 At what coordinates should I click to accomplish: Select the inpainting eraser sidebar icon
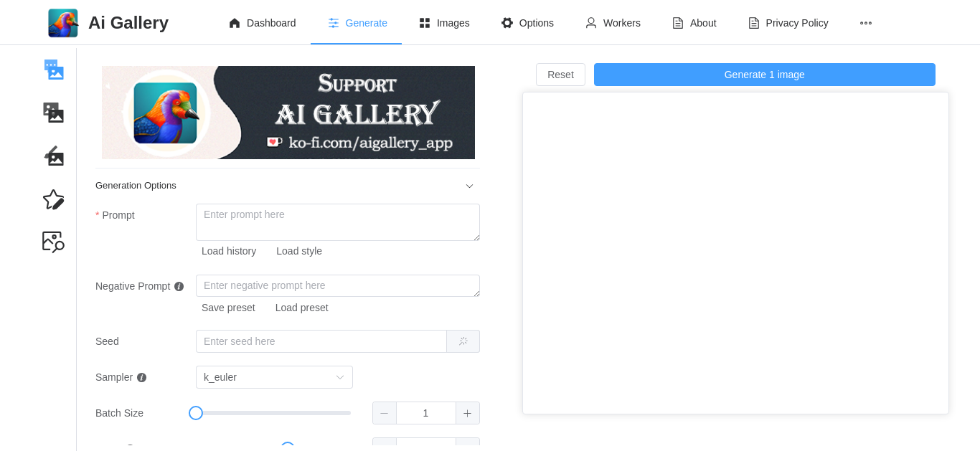point(54,156)
